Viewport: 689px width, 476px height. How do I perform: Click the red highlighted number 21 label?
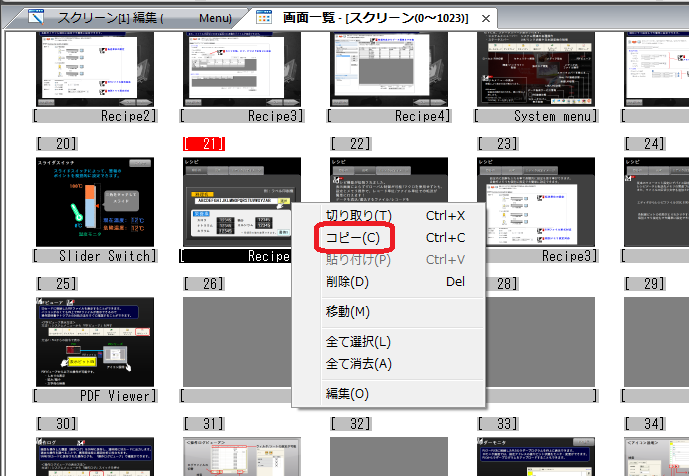202,143
